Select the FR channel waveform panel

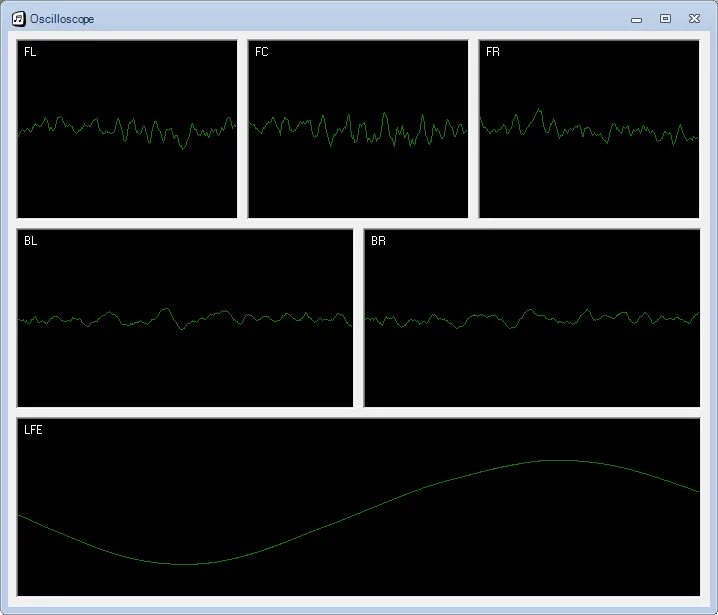coord(589,129)
